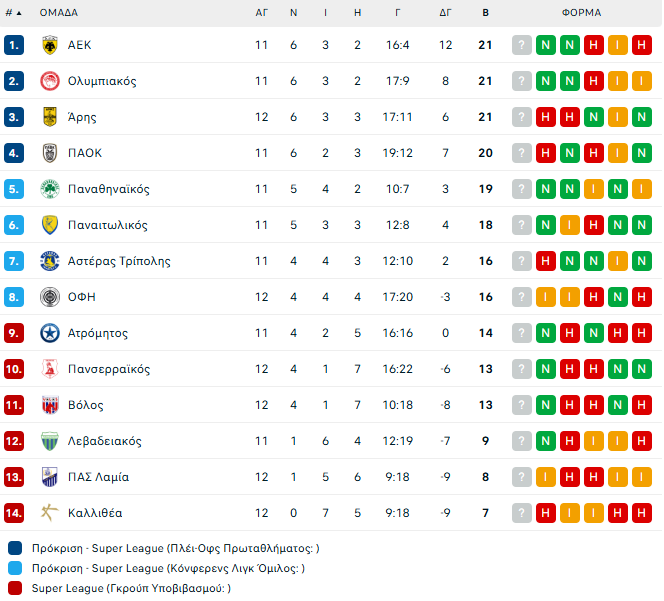Sort standings by the ΔΓ goal difference header

pyautogui.click(x=446, y=13)
